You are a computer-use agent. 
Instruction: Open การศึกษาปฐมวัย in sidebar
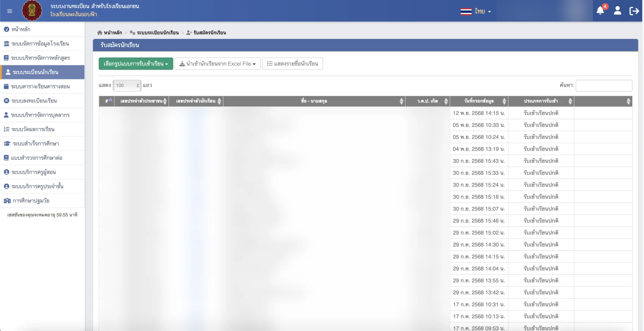pos(42,201)
